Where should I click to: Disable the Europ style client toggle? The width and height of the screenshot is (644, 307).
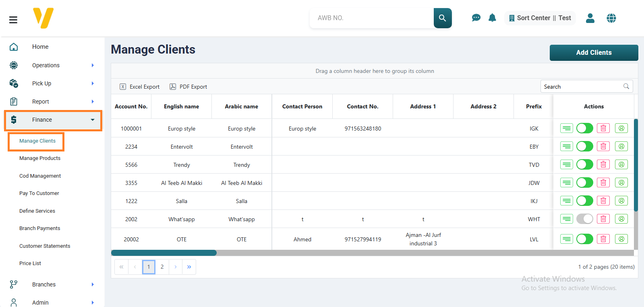click(x=584, y=129)
